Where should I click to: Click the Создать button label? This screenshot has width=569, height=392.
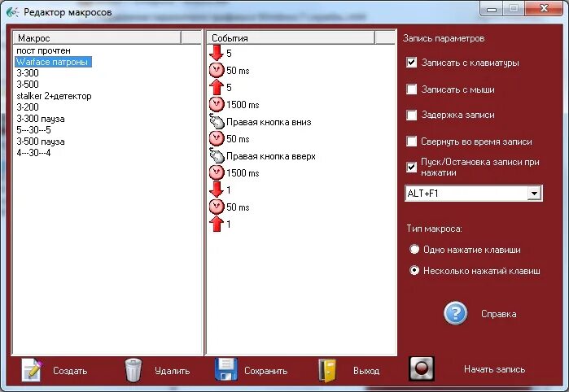(70, 371)
